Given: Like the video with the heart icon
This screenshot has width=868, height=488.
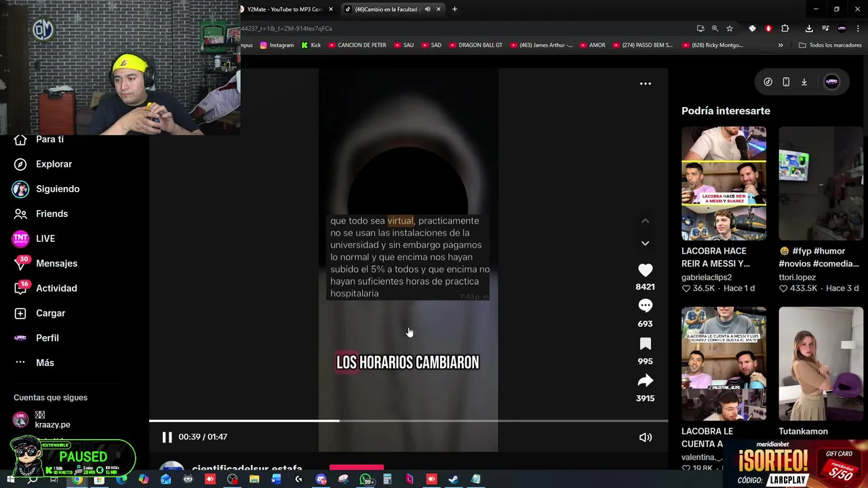Looking at the screenshot, I should point(645,270).
